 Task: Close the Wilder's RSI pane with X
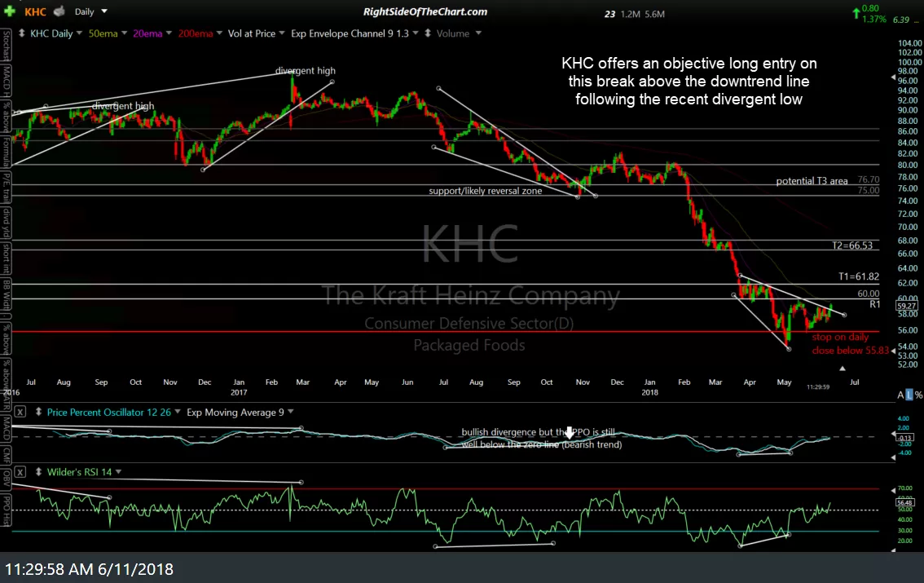pos(20,471)
